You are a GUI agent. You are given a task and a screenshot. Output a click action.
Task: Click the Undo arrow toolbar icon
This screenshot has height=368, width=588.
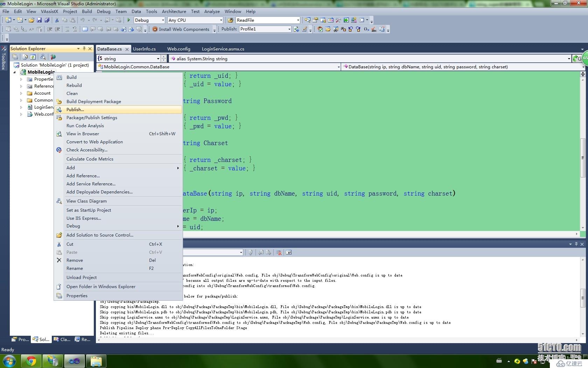point(82,20)
